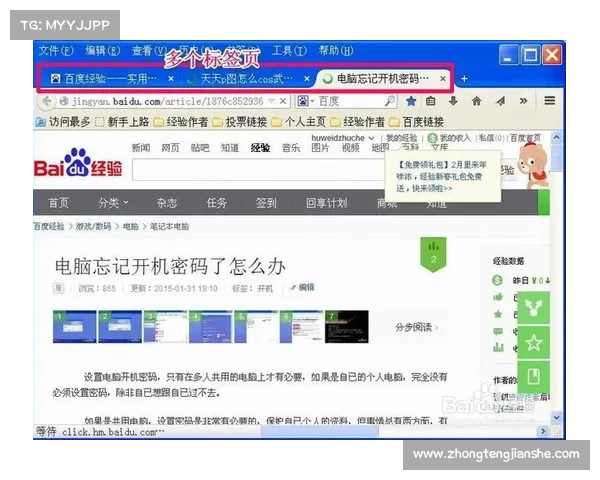This screenshot has height=480, width=600.
Task: Open step 5 thumbnail
Action: pyautogui.click(x=256, y=327)
